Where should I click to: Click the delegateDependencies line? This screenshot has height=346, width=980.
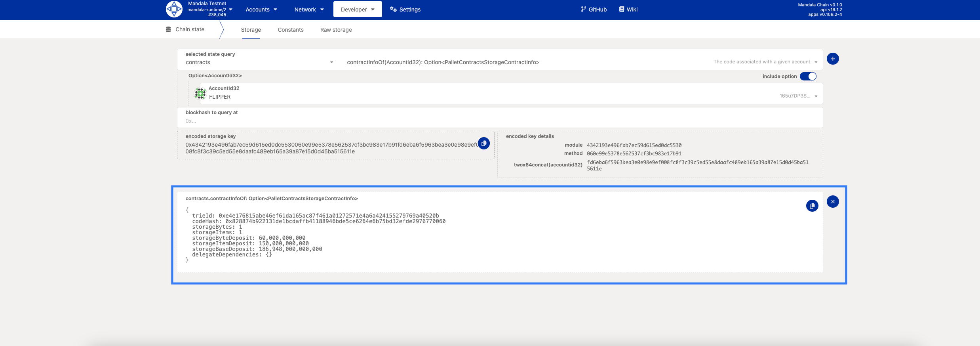pyautogui.click(x=232, y=254)
